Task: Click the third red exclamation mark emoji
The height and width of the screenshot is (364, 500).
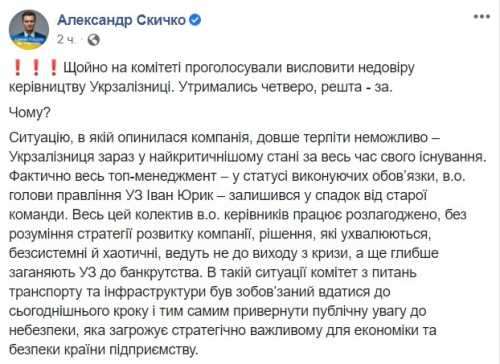Action: point(53,67)
